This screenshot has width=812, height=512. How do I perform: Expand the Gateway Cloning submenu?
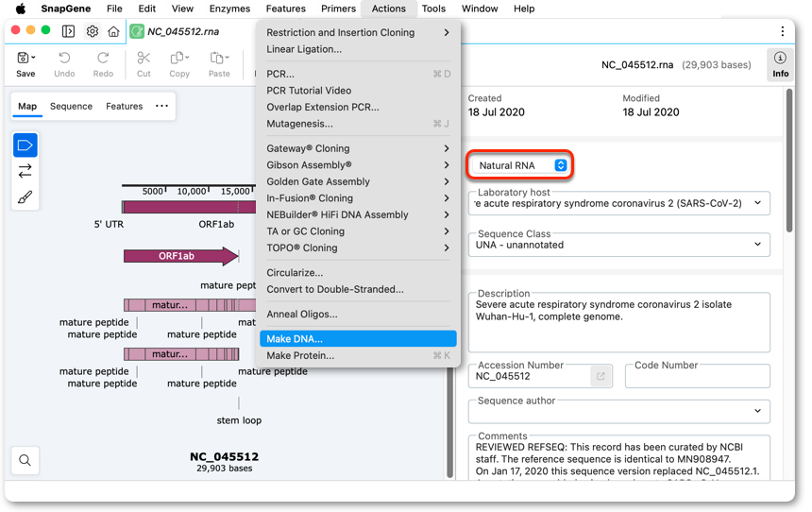pyautogui.click(x=358, y=148)
